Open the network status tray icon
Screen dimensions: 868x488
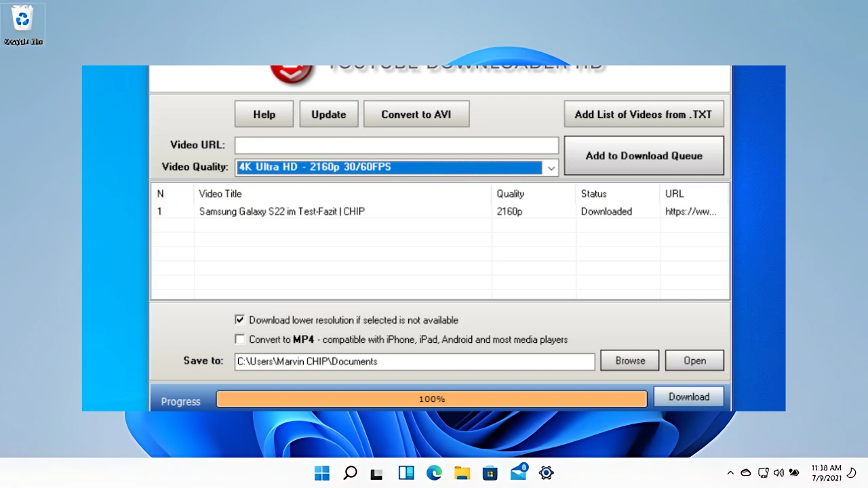point(764,473)
